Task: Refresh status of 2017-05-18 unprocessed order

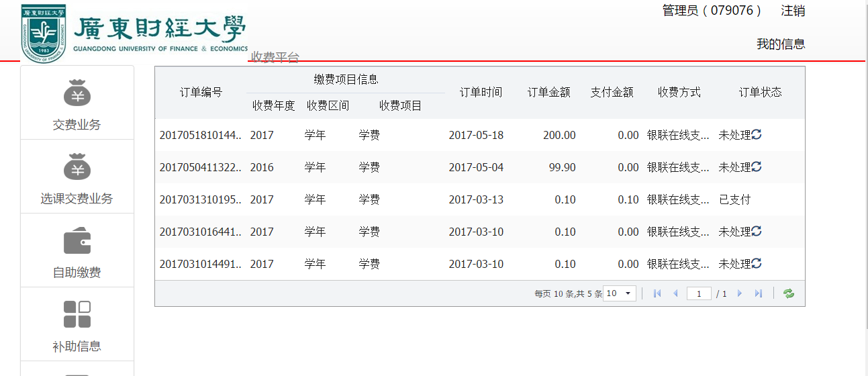Action: point(757,134)
